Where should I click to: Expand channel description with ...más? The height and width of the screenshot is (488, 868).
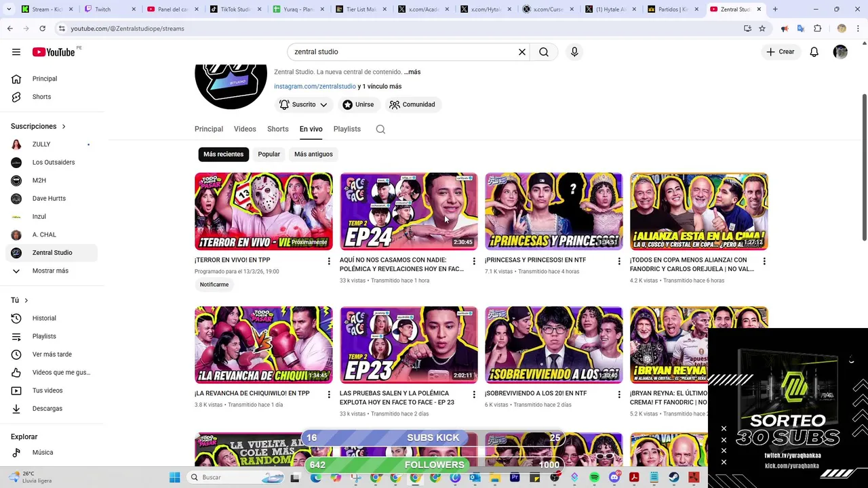[412, 72]
